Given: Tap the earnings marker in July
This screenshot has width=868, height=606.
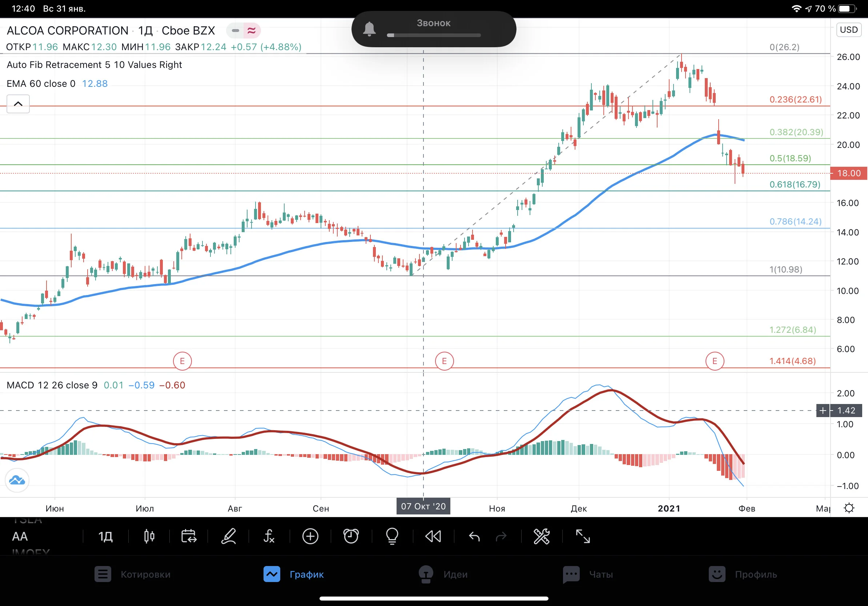Looking at the screenshot, I should (x=182, y=361).
